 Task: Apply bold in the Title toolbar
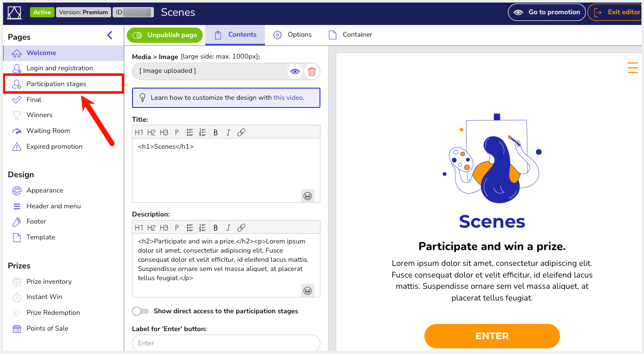pyautogui.click(x=216, y=132)
